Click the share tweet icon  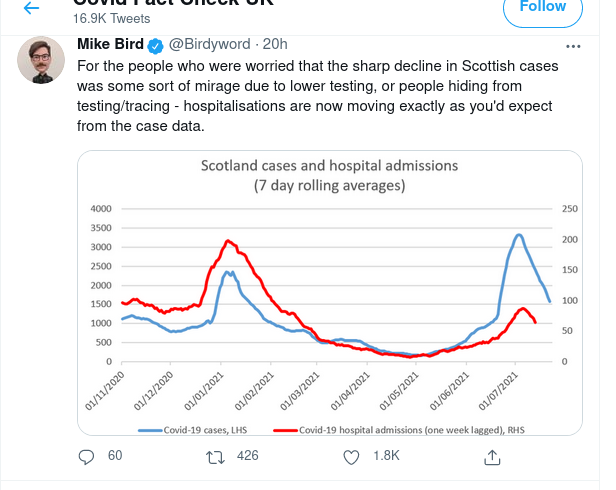(x=492, y=456)
